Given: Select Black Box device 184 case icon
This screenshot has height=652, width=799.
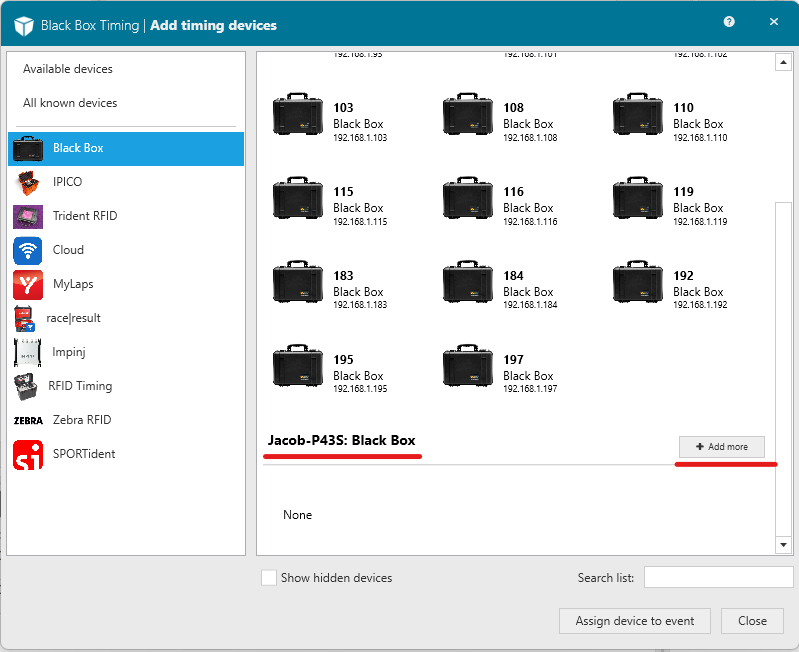Looking at the screenshot, I should click(468, 282).
